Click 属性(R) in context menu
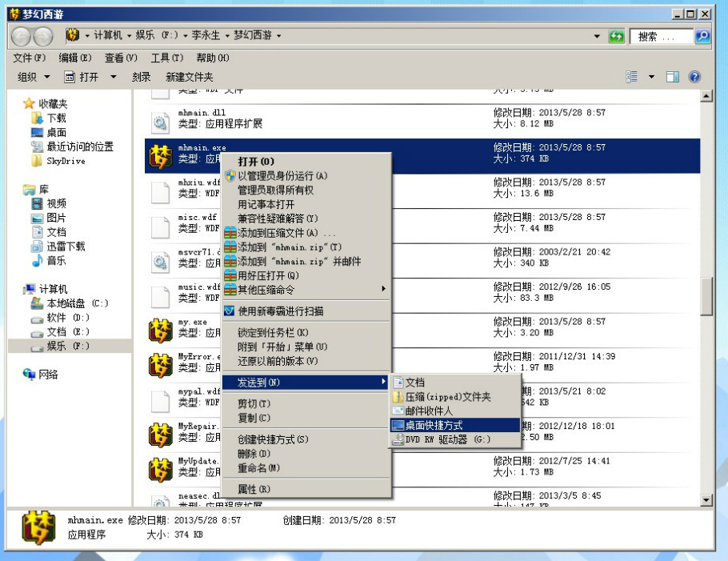 (x=306, y=489)
